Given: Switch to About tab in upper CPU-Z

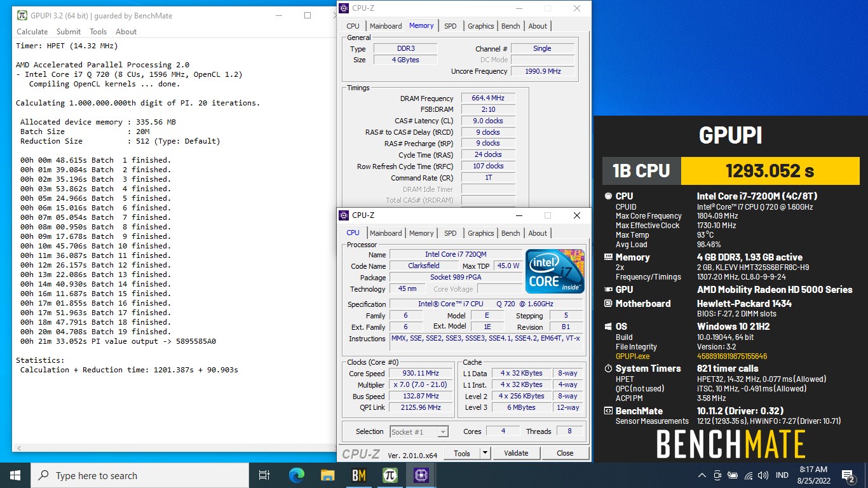Looking at the screenshot, I should point(538,26).
